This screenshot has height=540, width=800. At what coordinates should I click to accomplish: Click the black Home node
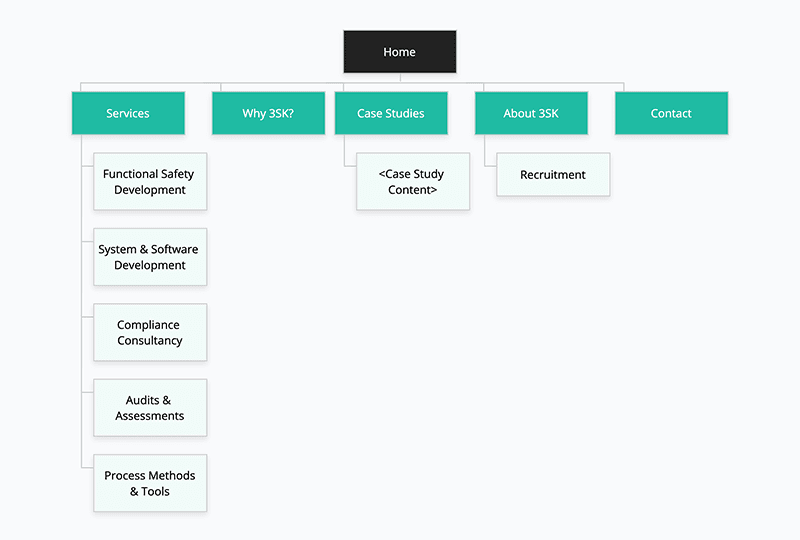point(399,52)
